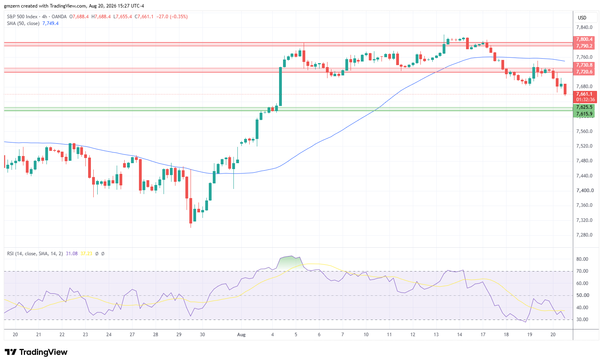Click the bar countdown timer 01:32:36
The image size is (603, 364).
tap(586, 100)
